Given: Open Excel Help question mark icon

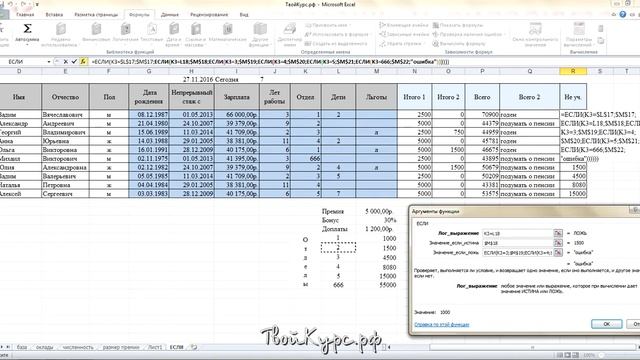Looking at the screenshot, I should (x=622, y=14).
